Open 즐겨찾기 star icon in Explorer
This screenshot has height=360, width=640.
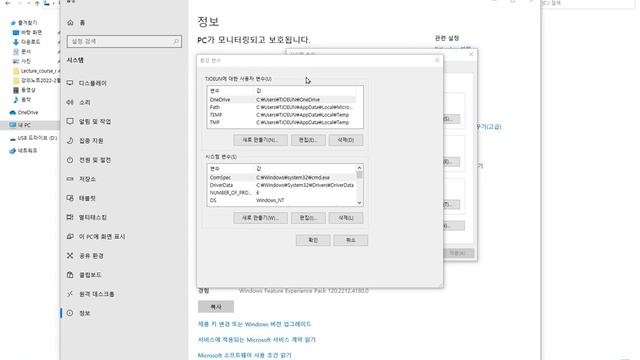point(13,23)
